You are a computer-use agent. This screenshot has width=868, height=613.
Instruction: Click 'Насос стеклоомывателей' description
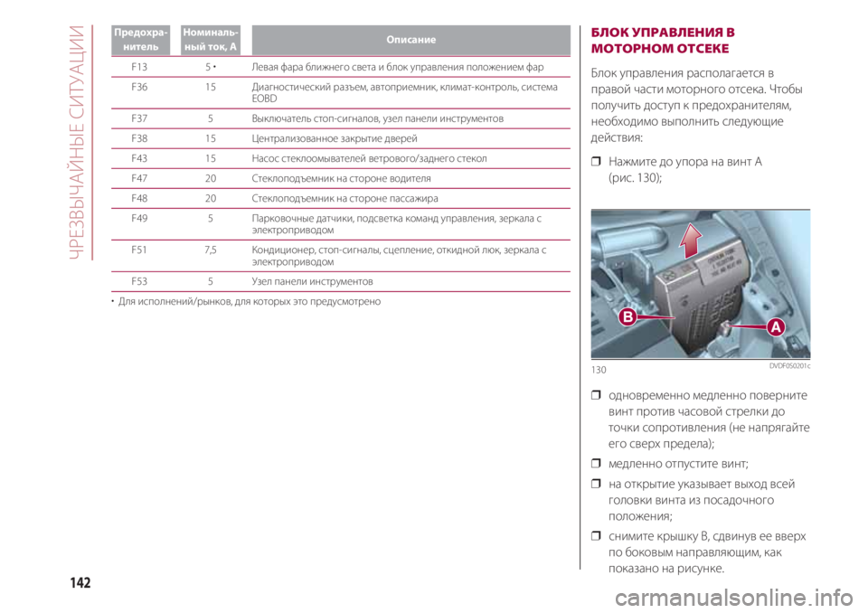369,158
